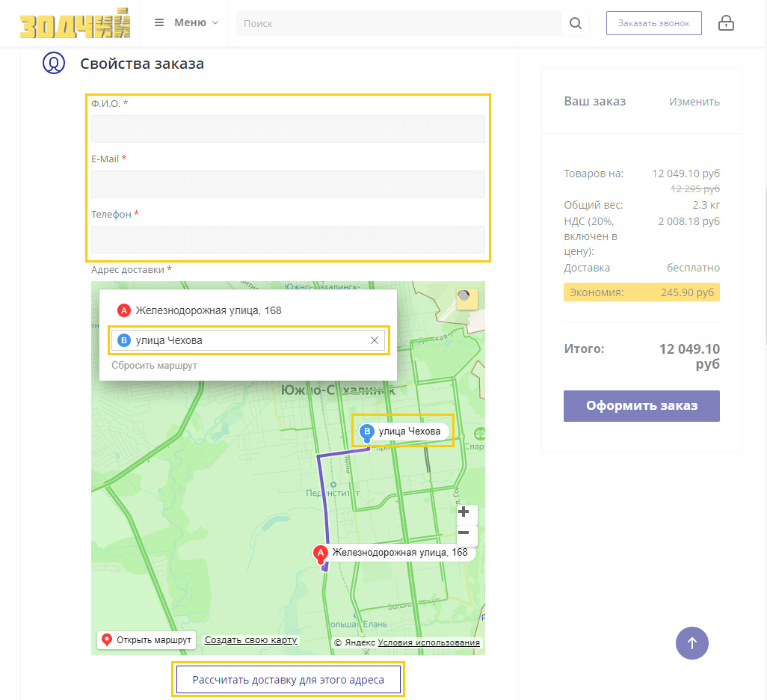
Task: Click Открыть маршрут on the map
Action: tap(147, 640)
